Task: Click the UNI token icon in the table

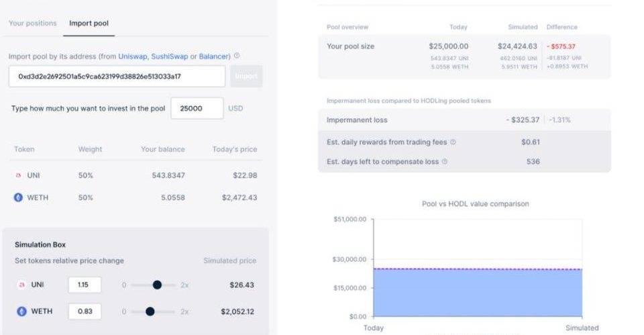Action: point(18,175)
